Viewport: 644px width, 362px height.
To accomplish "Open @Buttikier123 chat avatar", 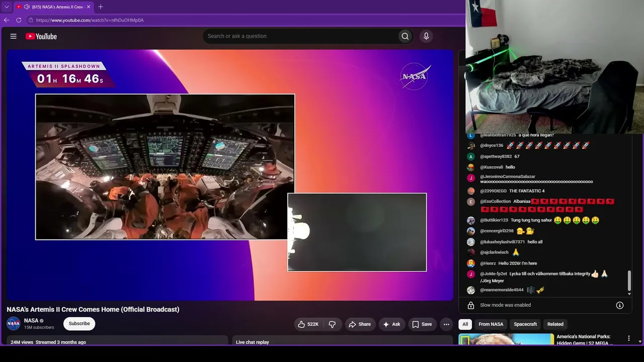I will 471,220.
